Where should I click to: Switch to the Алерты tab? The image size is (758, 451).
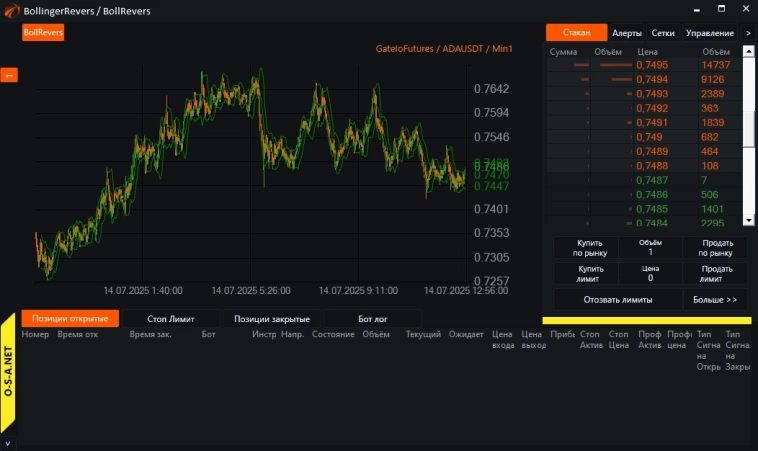627,33
